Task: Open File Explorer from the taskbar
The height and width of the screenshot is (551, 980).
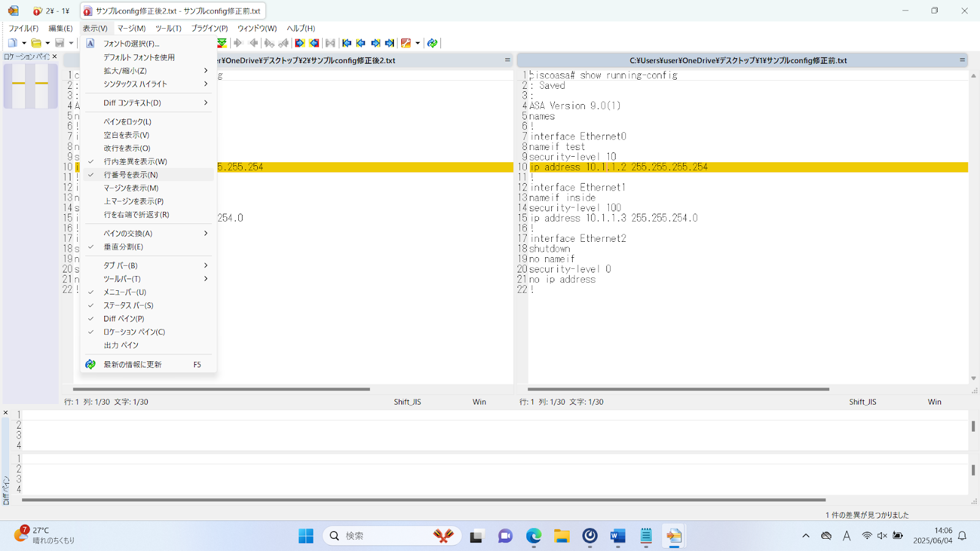Action: (562, 536)
